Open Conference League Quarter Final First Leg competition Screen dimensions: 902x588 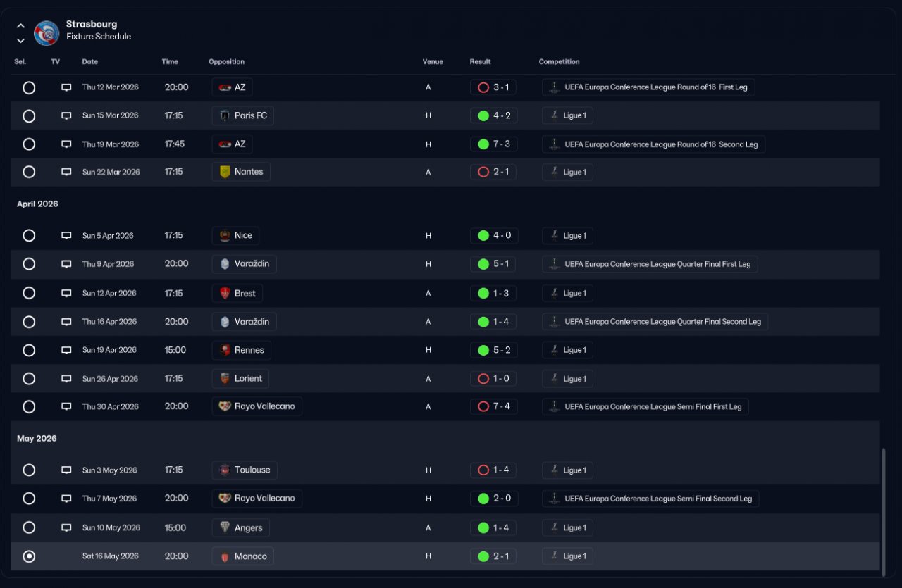pos(650,264)
